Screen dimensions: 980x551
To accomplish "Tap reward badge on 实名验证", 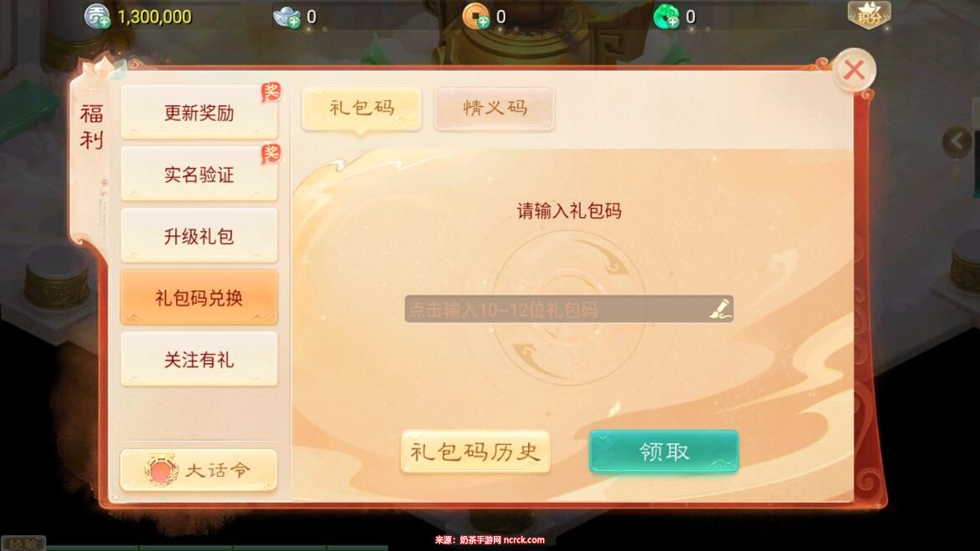I will point(271,154).
